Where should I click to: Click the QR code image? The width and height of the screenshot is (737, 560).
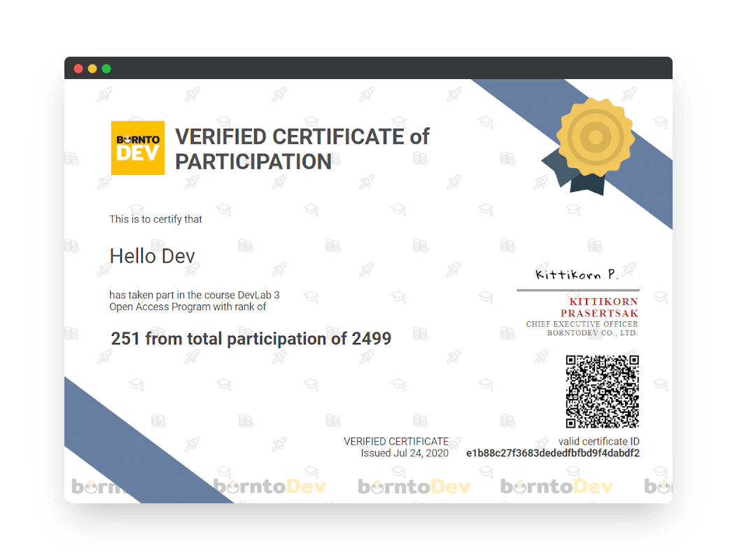pos(602,392)
